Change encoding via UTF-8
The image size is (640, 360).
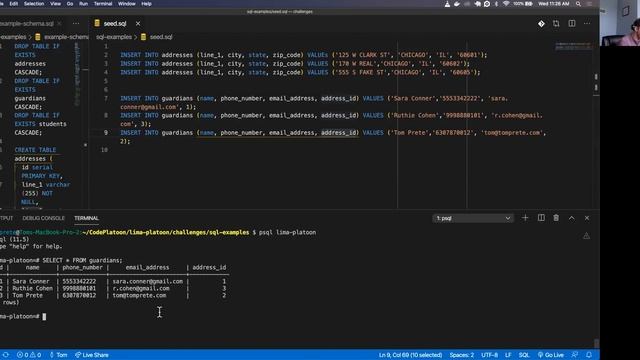pos(489,355)
